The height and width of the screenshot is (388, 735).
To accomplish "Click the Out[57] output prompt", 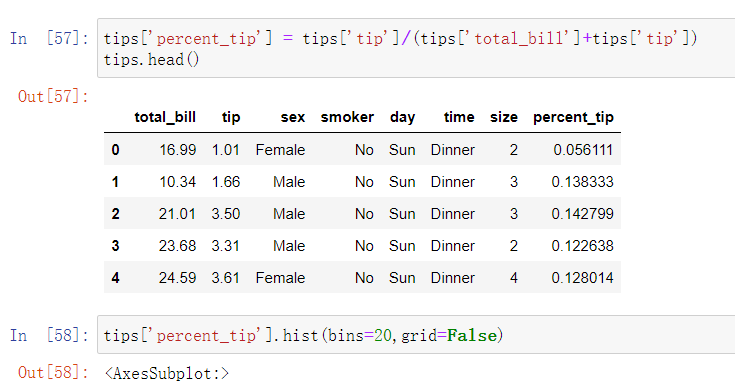I will coord(53,97).
